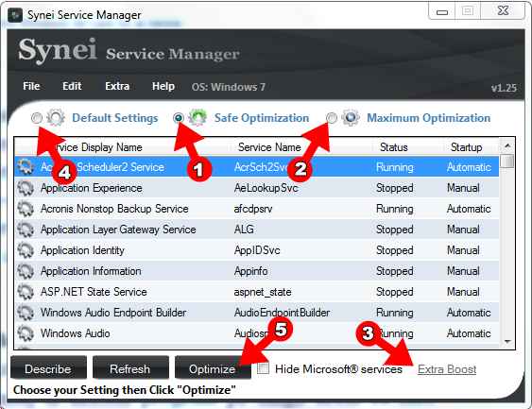Click the Maximum Optimization label
Screen dimensions: 532x409
click(x=428, y=118)
